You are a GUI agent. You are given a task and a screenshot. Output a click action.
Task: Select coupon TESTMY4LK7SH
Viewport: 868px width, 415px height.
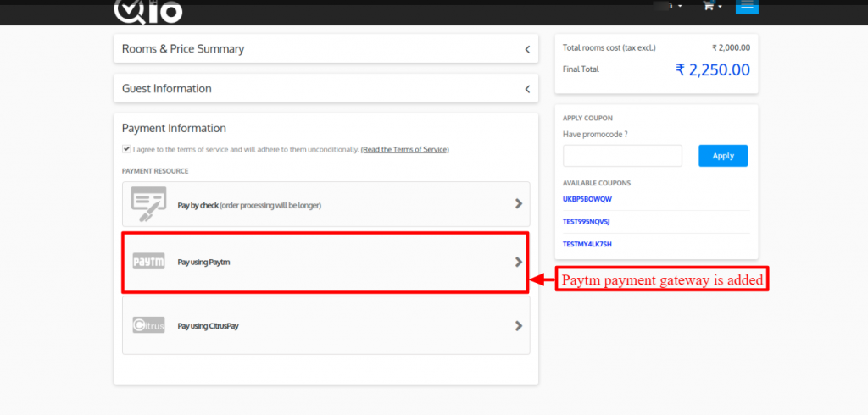(x=587, y=244)
